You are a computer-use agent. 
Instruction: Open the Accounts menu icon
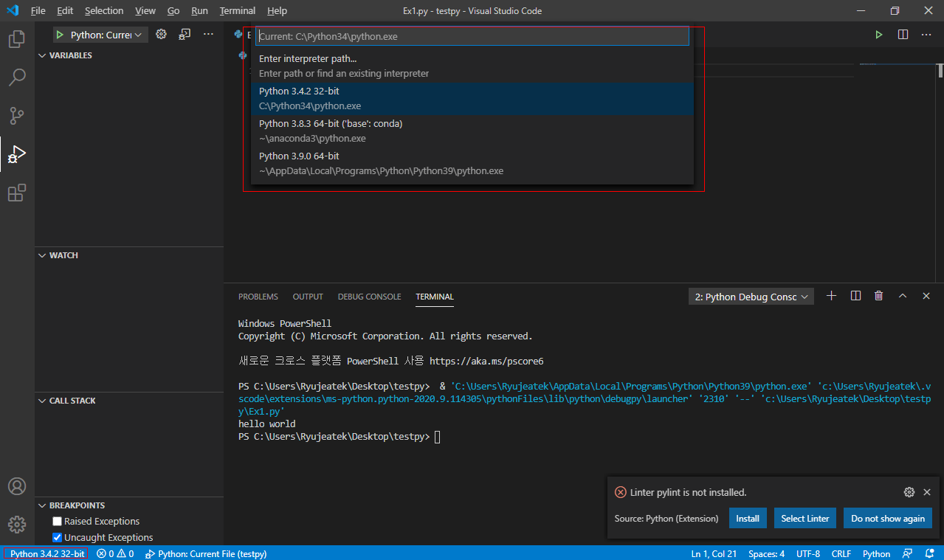17,486
